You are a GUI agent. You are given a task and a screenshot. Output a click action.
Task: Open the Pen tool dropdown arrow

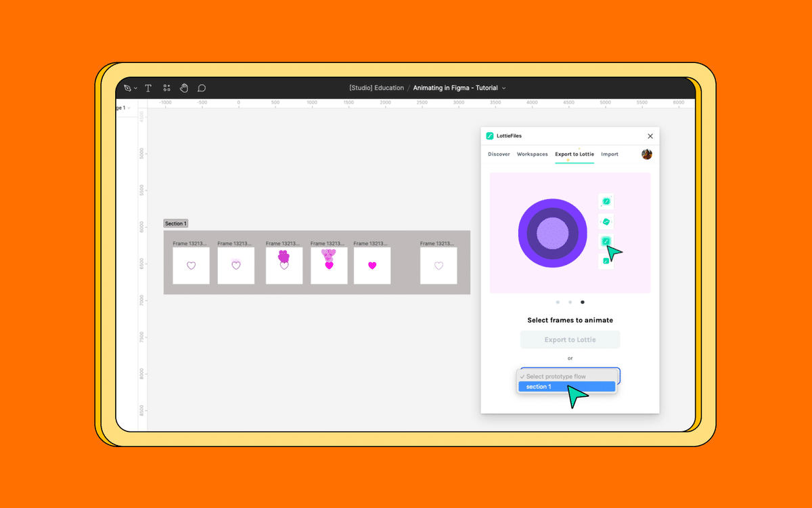[135, 89]
